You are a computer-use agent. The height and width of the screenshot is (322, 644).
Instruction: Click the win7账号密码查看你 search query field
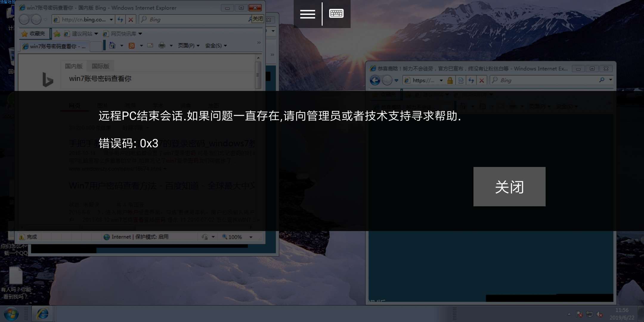coord(158,79)
